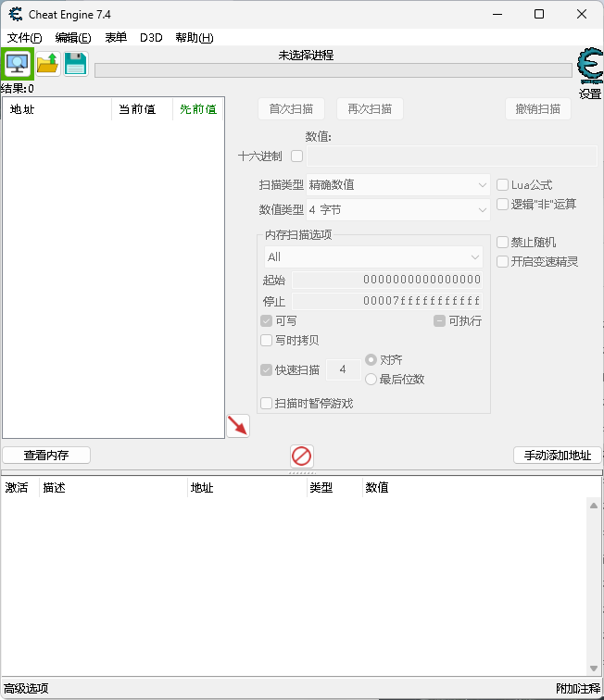Open the 帮助(H) menu
Image resolution: width=604 pixels, height=700 pixels.
pos(195,37)
